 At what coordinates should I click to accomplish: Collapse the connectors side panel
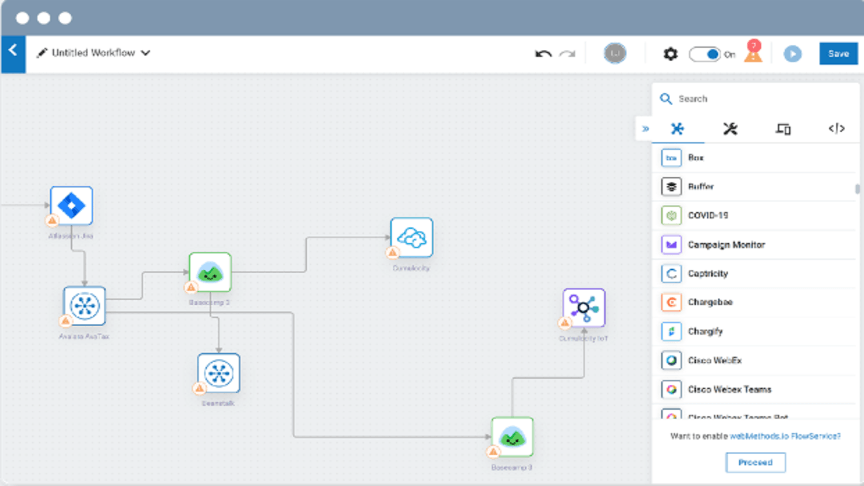tap(645, 128)
